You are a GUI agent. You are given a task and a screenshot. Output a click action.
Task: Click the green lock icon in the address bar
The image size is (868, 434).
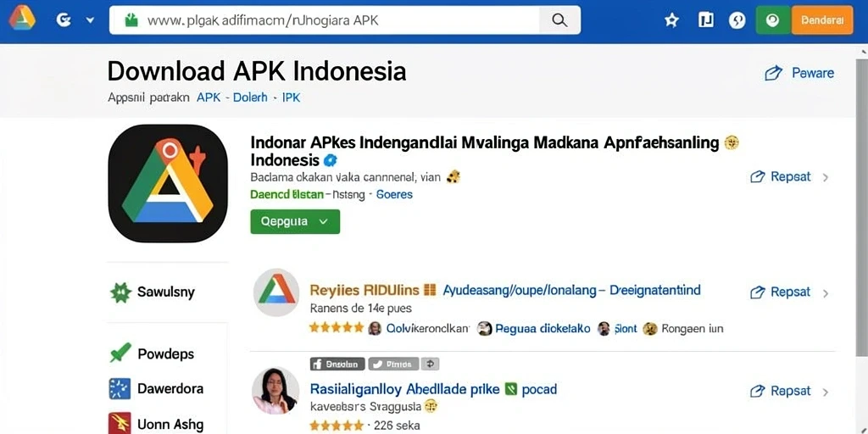[131, 20]
